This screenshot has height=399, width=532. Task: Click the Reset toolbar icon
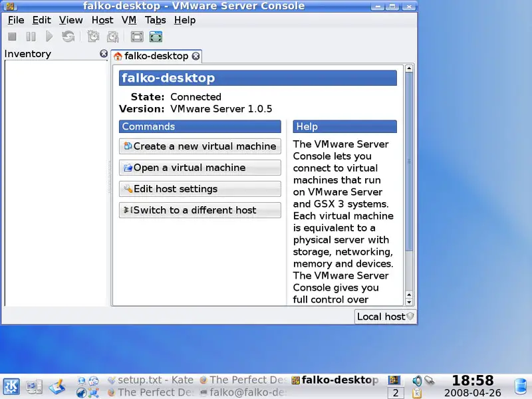[68, 37]
